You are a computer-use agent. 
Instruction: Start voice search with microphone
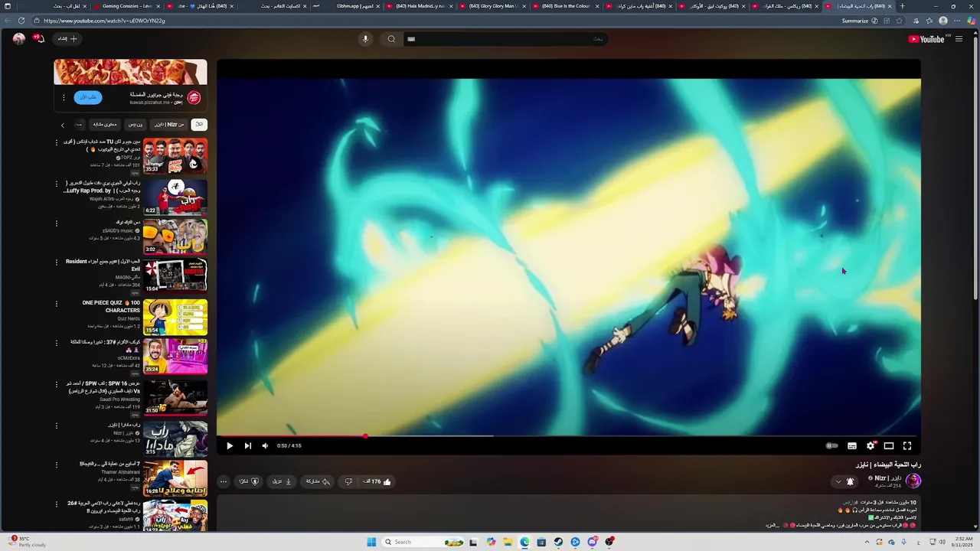[365, 39]
